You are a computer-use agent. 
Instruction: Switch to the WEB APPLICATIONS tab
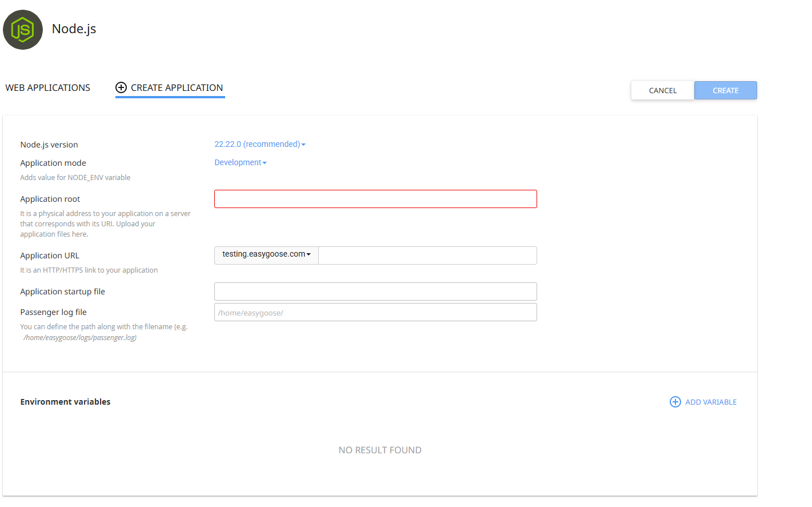click(x=47, y=87)
